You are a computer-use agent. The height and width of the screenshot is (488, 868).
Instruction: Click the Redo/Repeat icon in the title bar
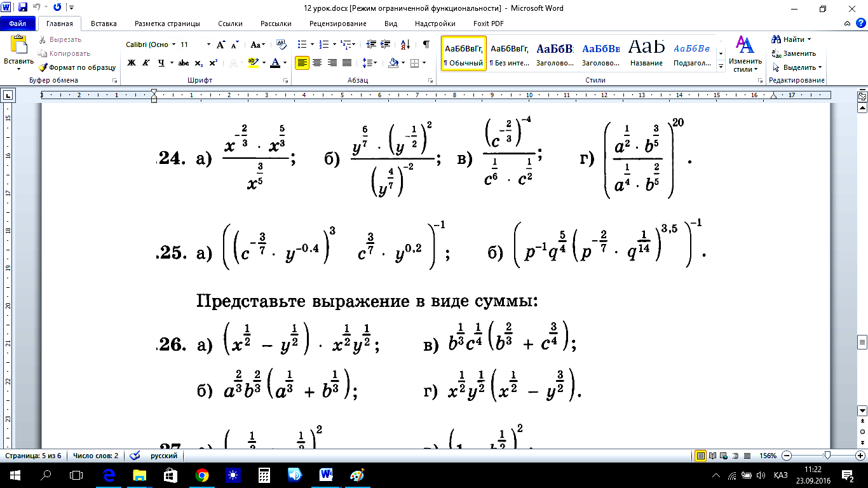tap(57, 8)
